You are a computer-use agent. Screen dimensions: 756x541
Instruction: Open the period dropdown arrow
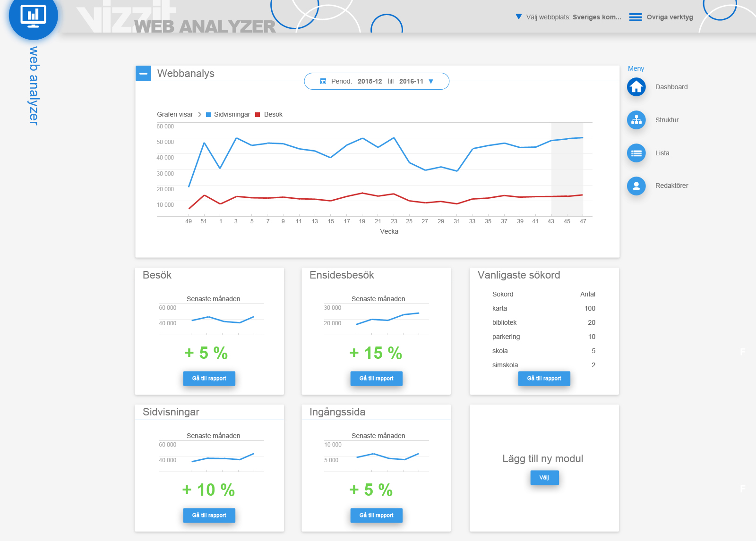click(x=431, y=81)
